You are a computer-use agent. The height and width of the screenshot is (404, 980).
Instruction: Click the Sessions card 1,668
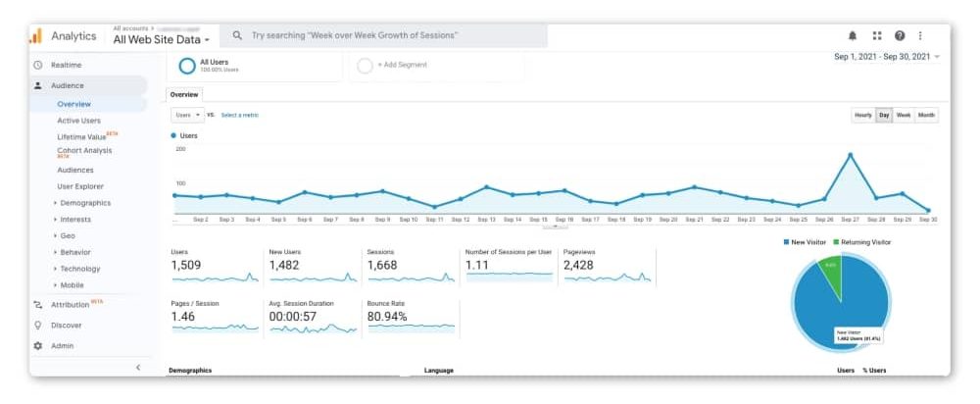(412, 266)
